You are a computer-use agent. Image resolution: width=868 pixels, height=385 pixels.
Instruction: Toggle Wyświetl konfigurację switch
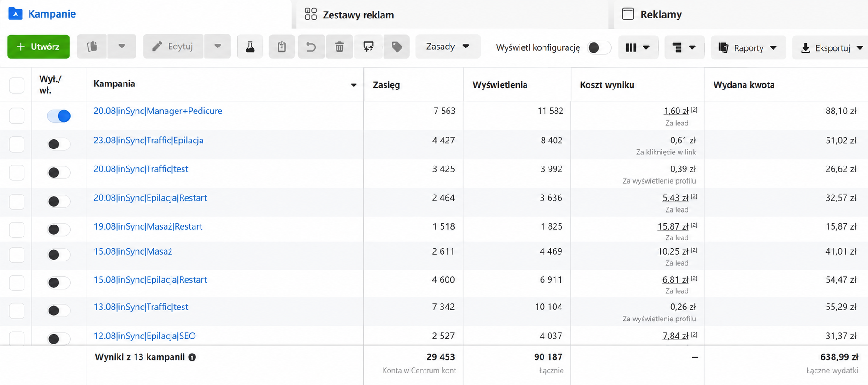tap(599, 47)
